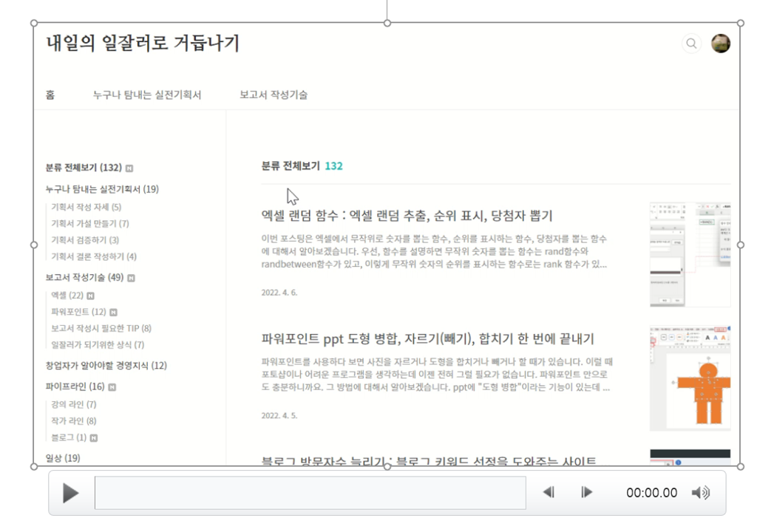Open the 블로그 방문자수 늘리기 post title
This screenshot has height=532, width=757.
[428, 461]
